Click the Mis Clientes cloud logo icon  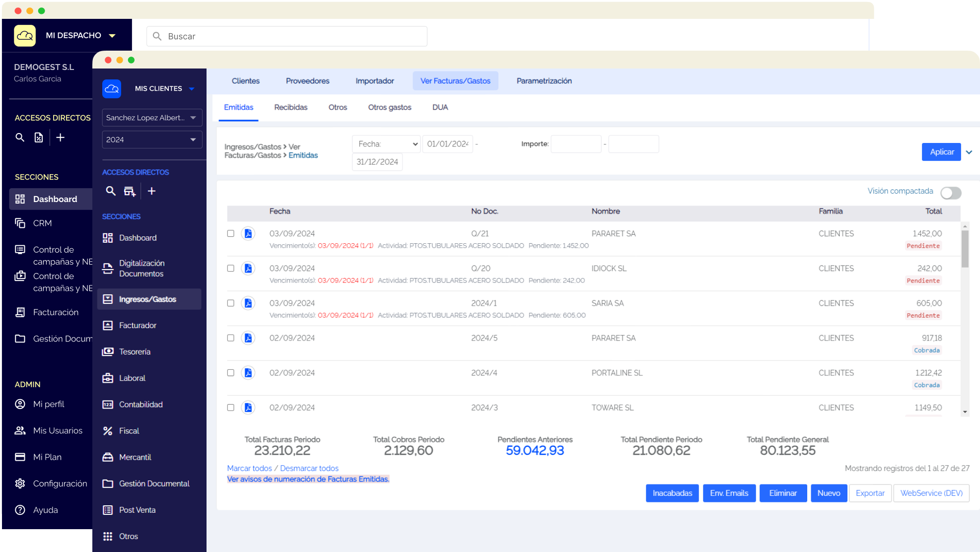tap(112, 89)
